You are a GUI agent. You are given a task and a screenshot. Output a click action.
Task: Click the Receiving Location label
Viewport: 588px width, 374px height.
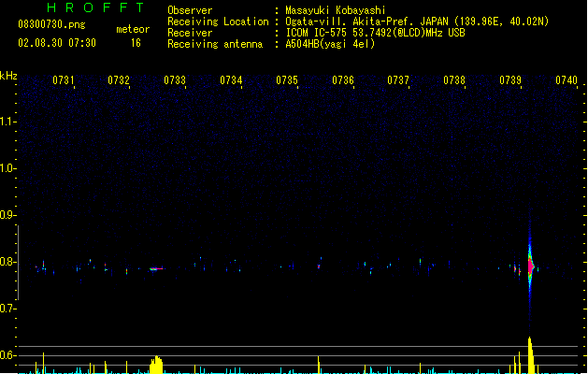[x=218, y=22]
